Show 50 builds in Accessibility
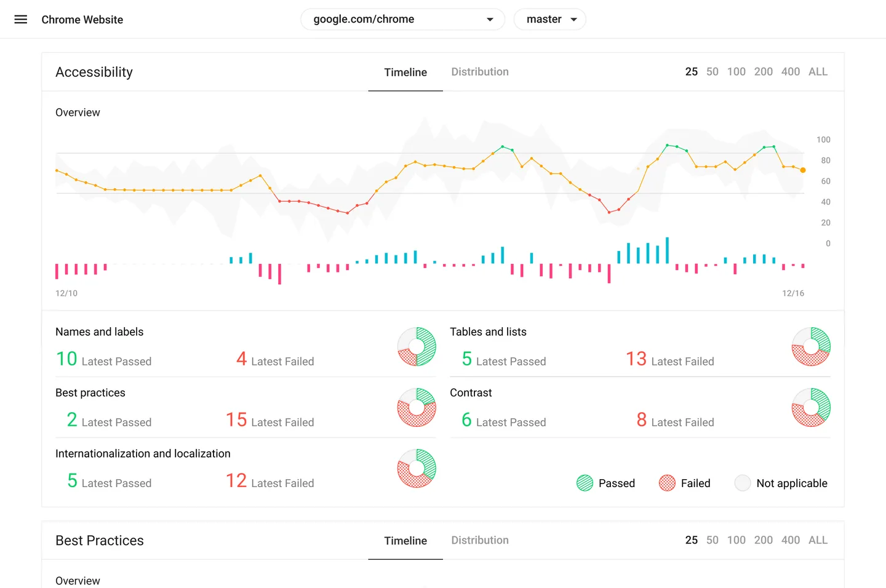The height and width of the screenshot is (588, 886). [712, 72]
